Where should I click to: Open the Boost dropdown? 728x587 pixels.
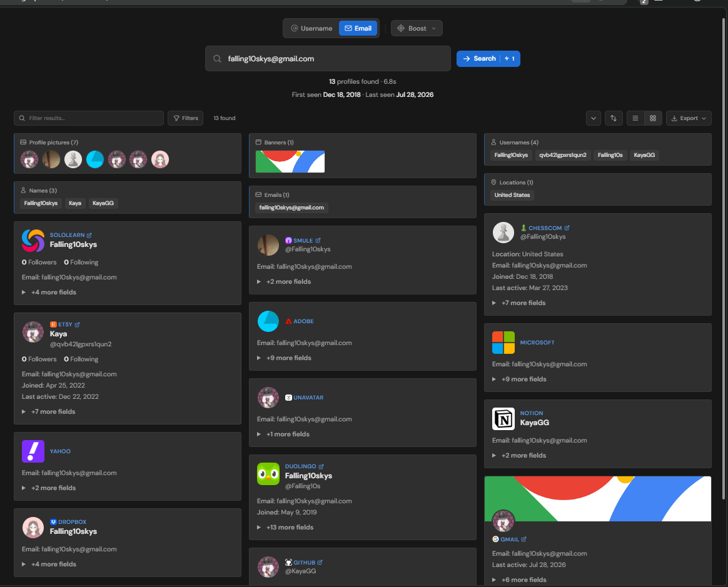(417, 28)
